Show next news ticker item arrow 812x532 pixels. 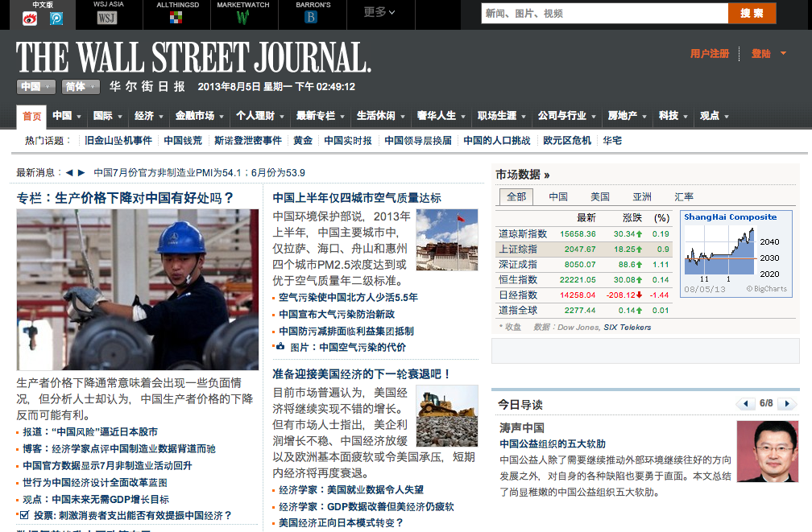pyautogui.click(x=81, y=173)
